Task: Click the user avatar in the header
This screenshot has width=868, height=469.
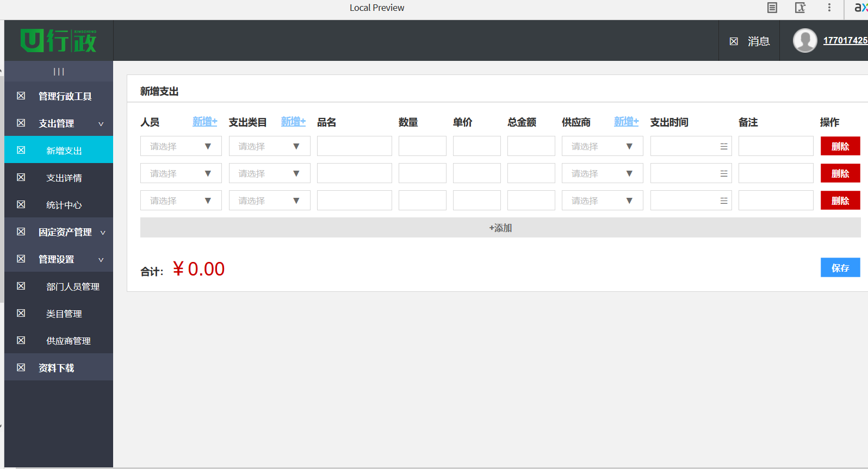Action: click(x=805, y=40)
